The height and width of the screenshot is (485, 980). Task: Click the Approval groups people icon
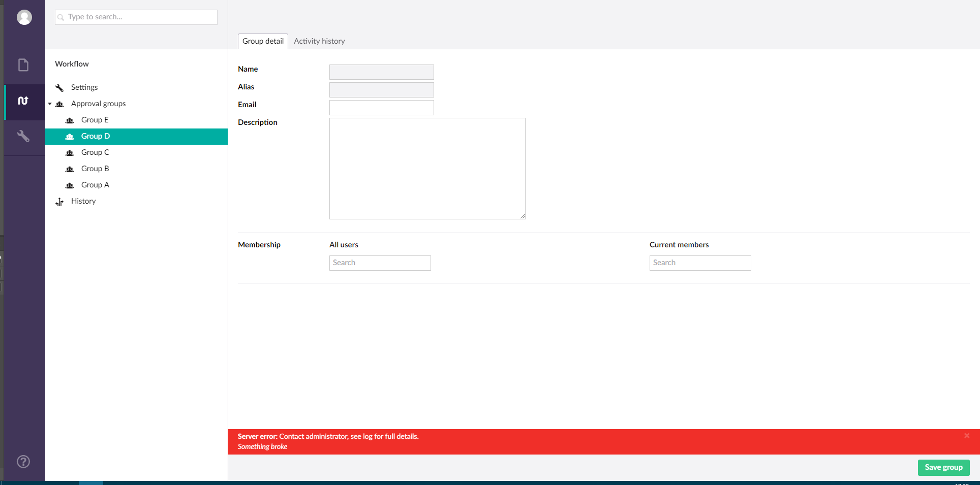click(x=59, y=104)
